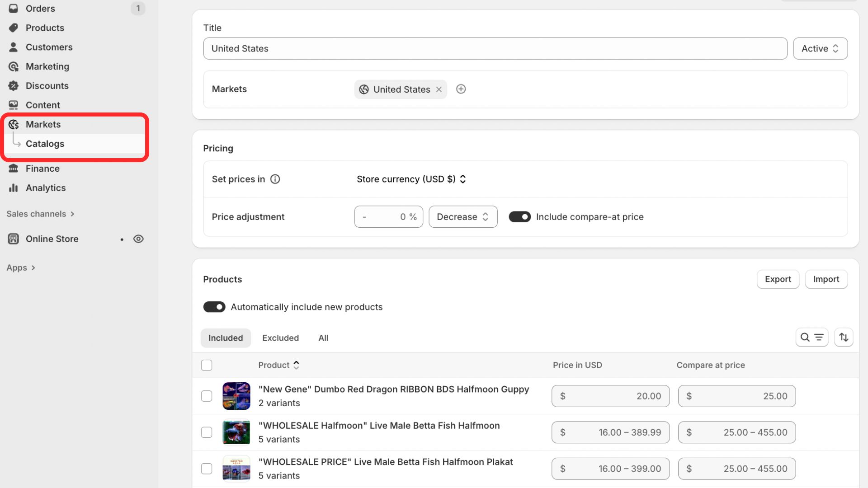Open search and filter products icon
This screenshot has height=488, width=868.
[811, 338]
